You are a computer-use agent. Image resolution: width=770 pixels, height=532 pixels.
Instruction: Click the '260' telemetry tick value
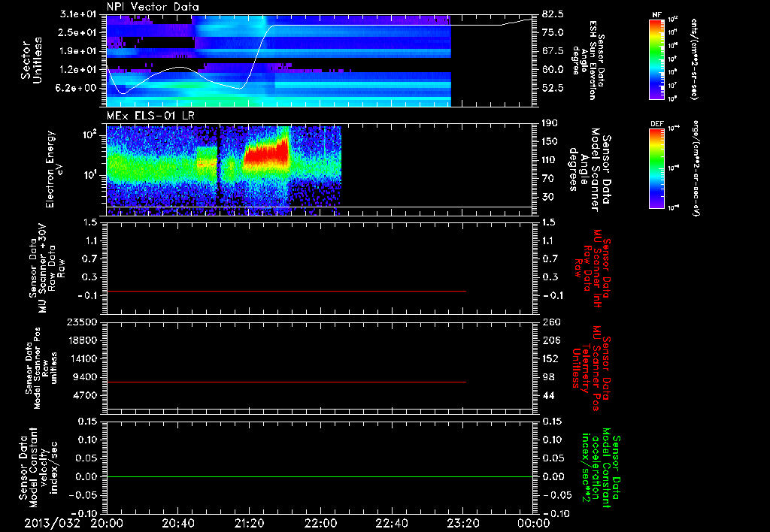550,322
